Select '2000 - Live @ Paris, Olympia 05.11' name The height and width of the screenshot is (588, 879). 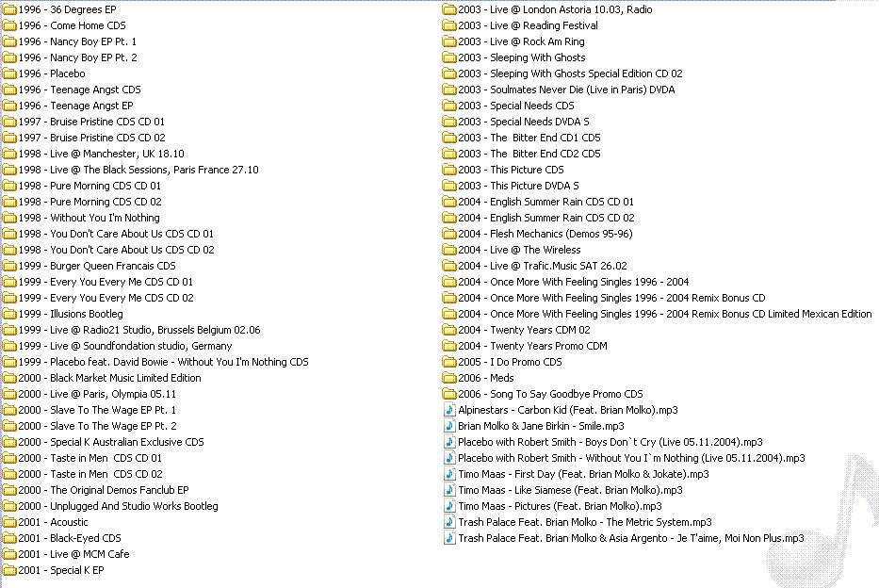tap(97, 394)
